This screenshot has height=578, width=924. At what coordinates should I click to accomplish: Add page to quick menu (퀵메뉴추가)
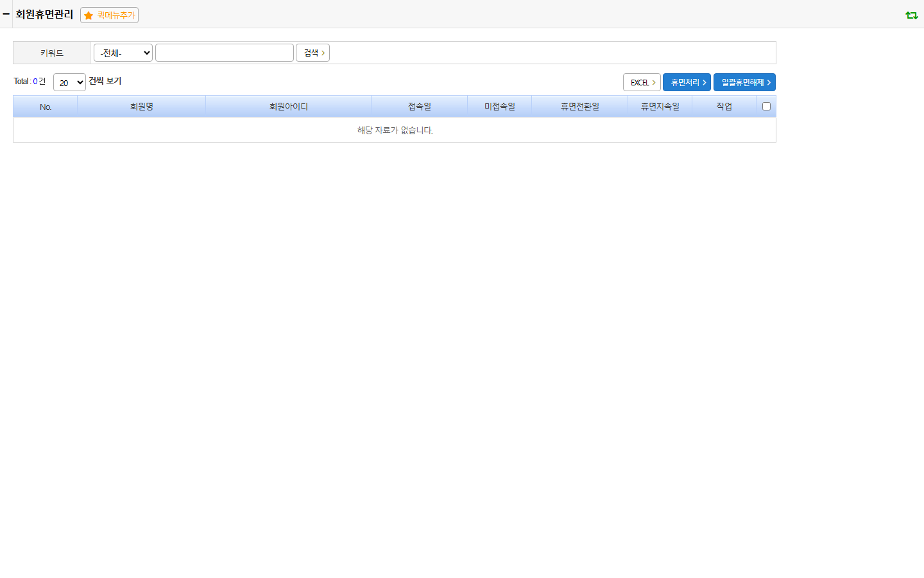[109, 15]
